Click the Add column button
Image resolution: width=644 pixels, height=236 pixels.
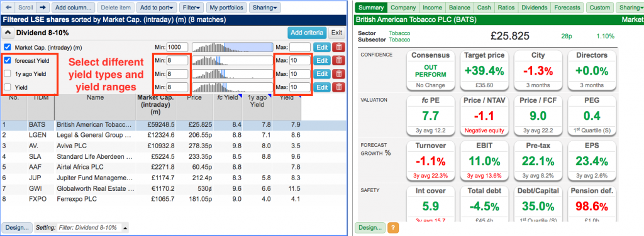coord(74,8)
